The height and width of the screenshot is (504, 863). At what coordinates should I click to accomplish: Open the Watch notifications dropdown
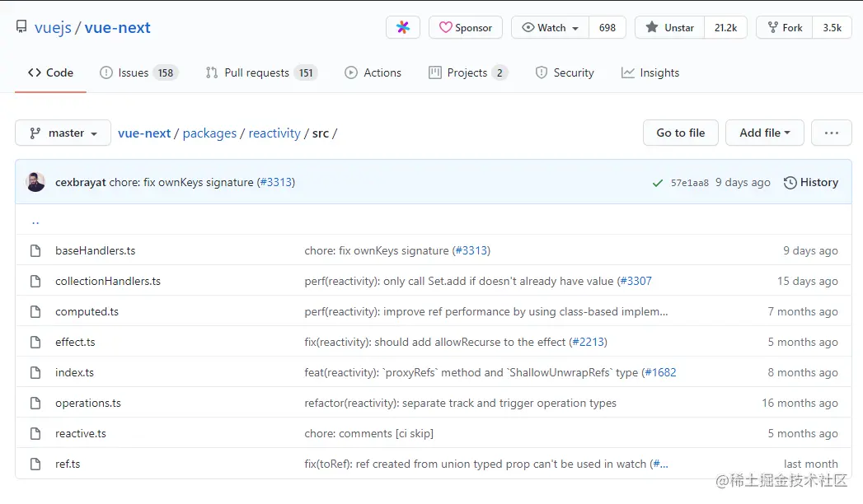click(550, 27)
